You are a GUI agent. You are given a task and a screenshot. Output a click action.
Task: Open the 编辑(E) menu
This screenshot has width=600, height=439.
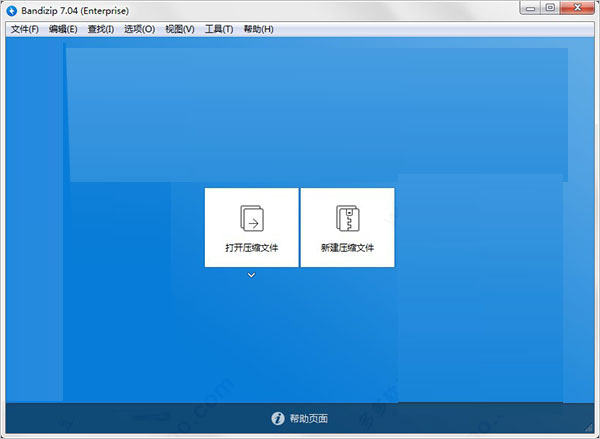pos(63,29)
